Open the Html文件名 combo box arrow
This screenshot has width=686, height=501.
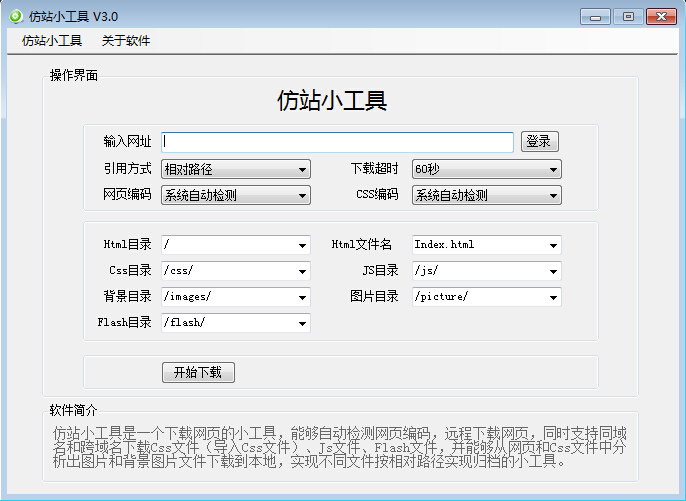(553, 246)
